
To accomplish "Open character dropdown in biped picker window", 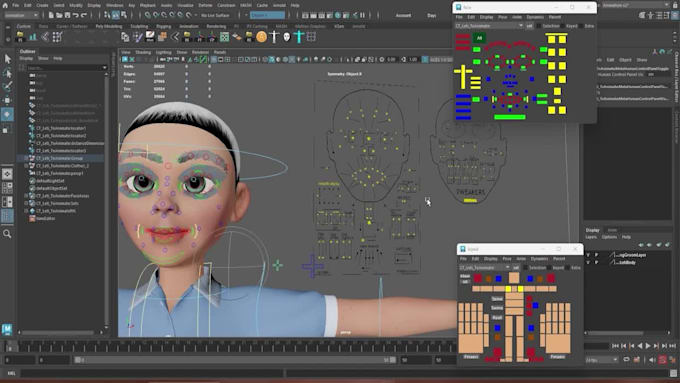I will [x=484, y=268].
